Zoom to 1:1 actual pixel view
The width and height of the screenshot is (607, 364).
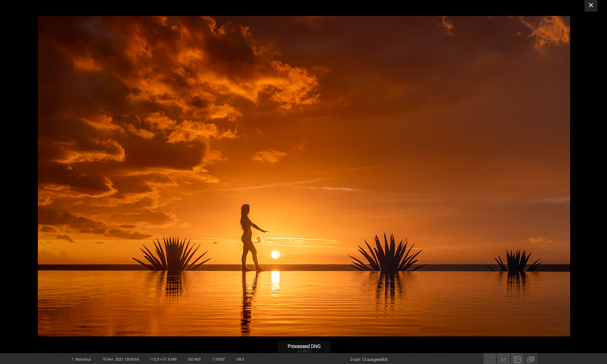click(x=503, y=359)
